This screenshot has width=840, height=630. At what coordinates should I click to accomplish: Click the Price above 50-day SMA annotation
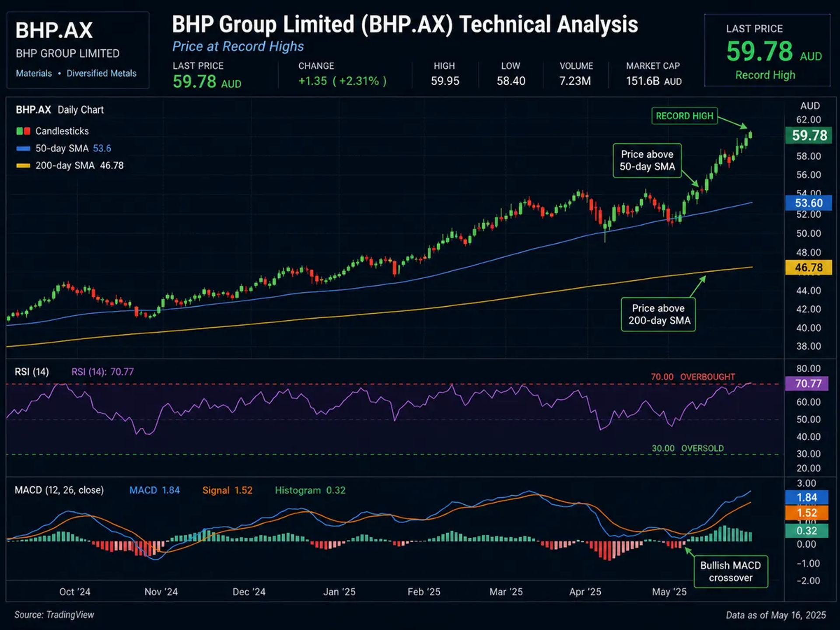pyautogui.click(x=647, y=161)
